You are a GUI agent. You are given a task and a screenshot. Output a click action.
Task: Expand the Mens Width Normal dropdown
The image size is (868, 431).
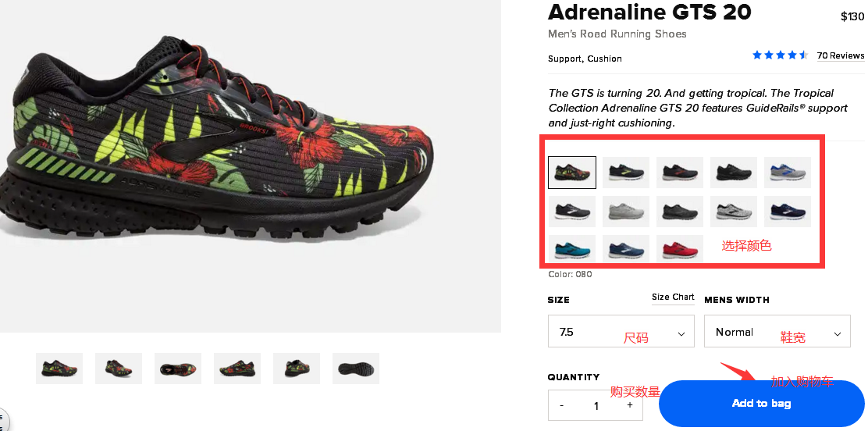tap(777, 331)
